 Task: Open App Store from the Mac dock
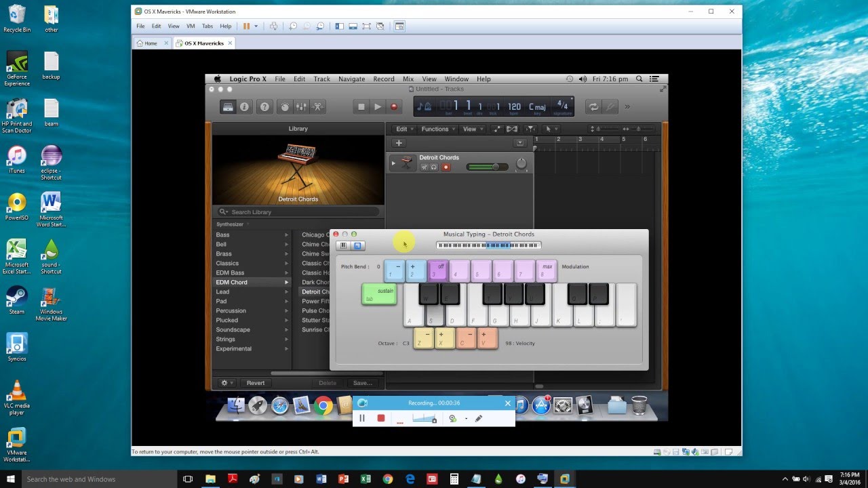pyautogui.click(x=541, y=406)
